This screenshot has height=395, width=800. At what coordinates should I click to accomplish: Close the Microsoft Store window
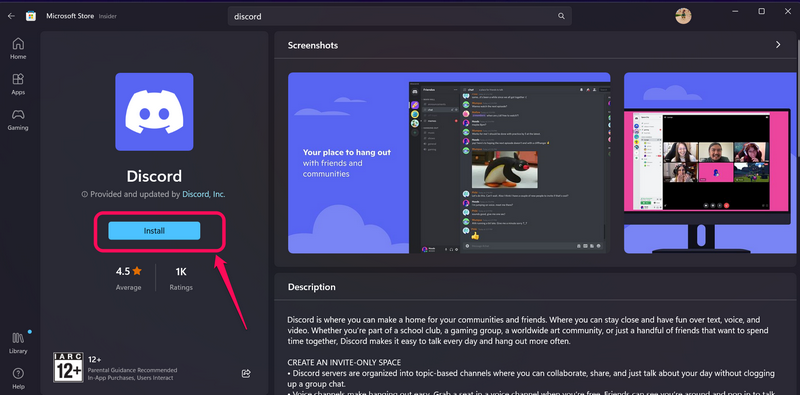787,11
